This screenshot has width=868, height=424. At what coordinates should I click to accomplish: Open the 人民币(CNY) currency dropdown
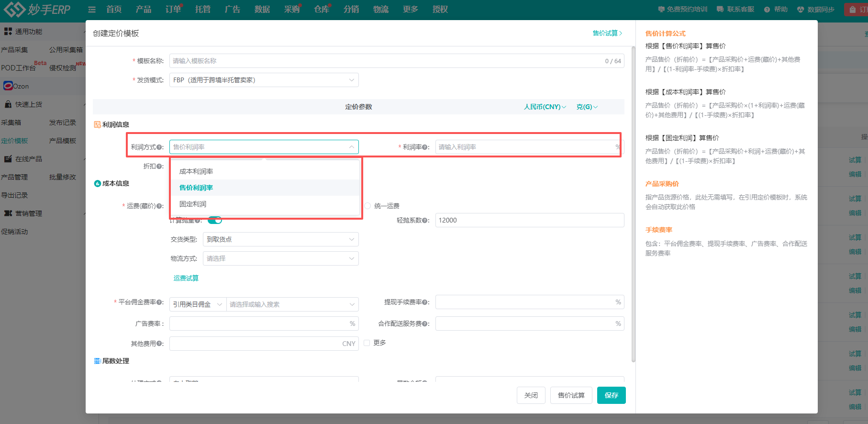point(545,107)
